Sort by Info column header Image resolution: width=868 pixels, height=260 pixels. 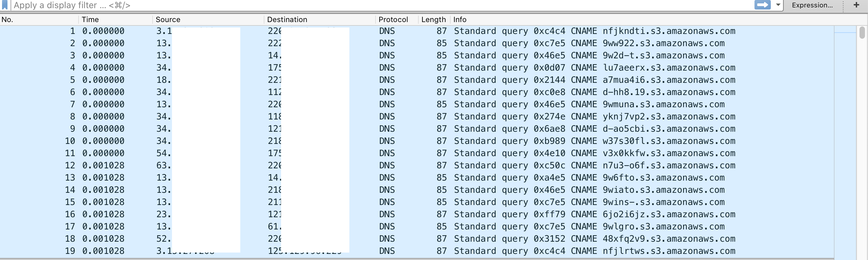(x=642, y=19)
